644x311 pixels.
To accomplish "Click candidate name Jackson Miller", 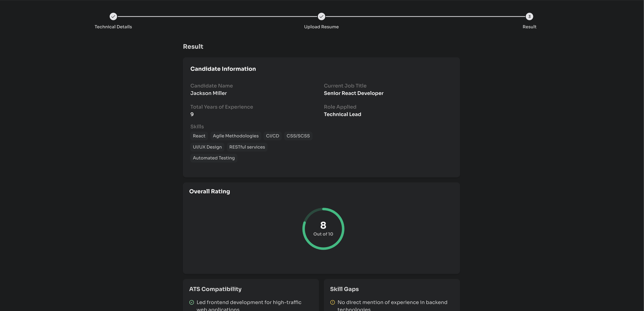I will pyautogui.click(x=208, y=93).
